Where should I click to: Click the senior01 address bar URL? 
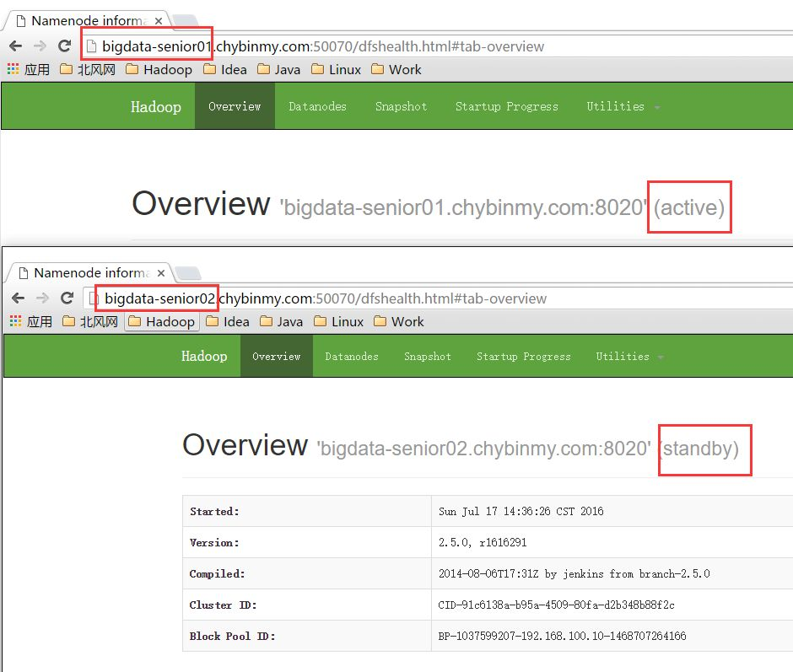click(322, 46)
